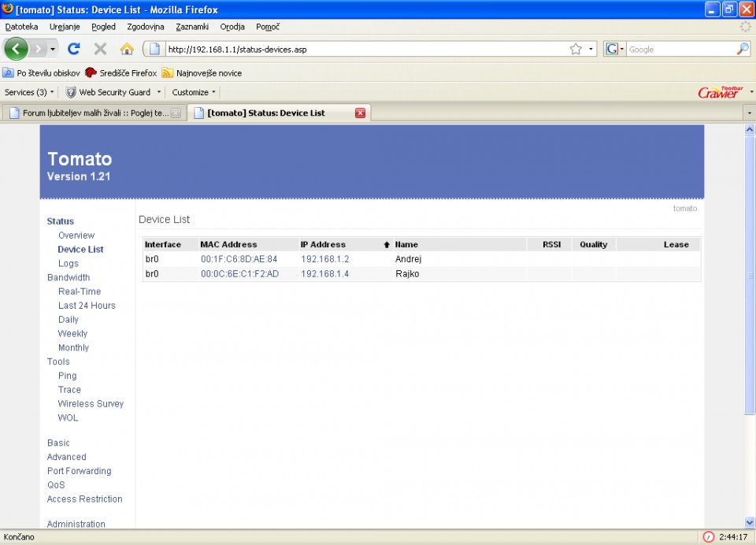
Task: Click the Crawler Toolbar logo
Action: tap(721, 91)
